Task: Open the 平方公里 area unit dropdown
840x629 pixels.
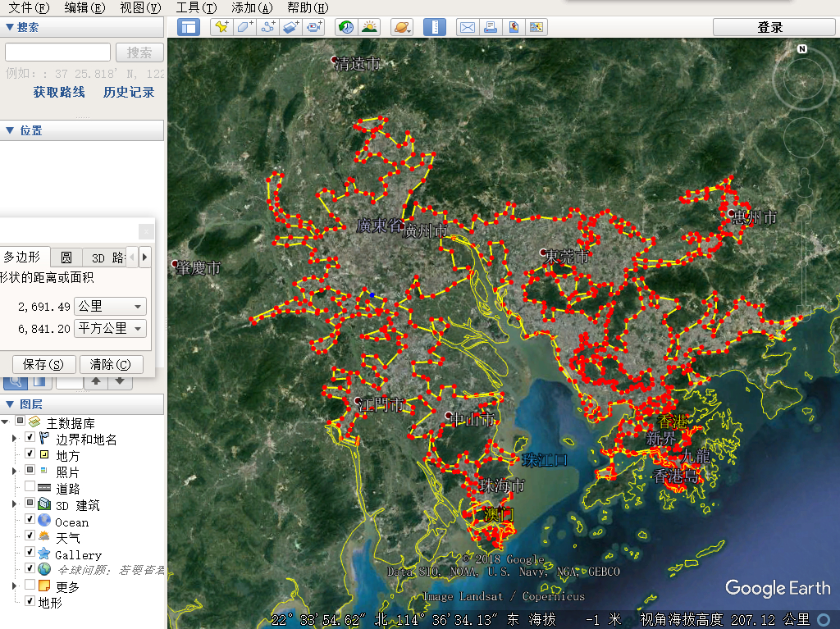Action: 110,328
